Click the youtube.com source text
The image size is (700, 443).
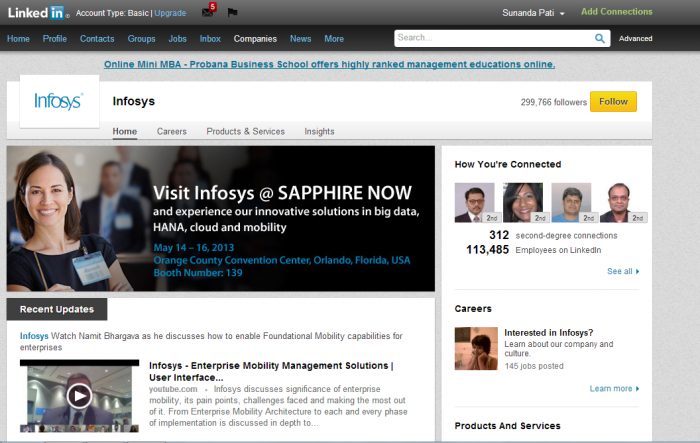tap(173, 389)
